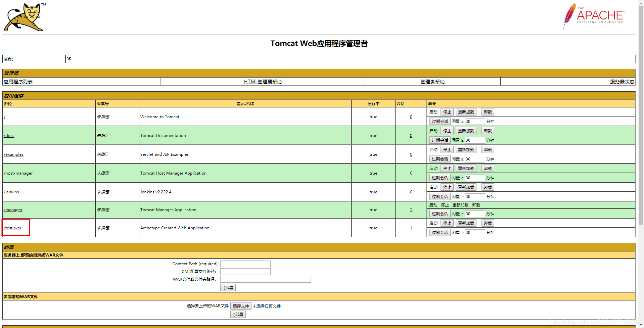Reload the /host-manager application

coord(466,169)
